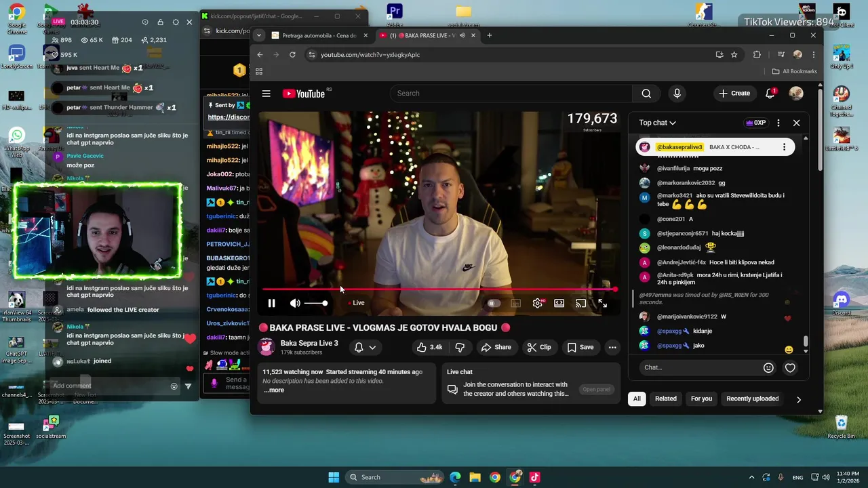
Task: Click the red video progress bar
Action: (439, 289)
